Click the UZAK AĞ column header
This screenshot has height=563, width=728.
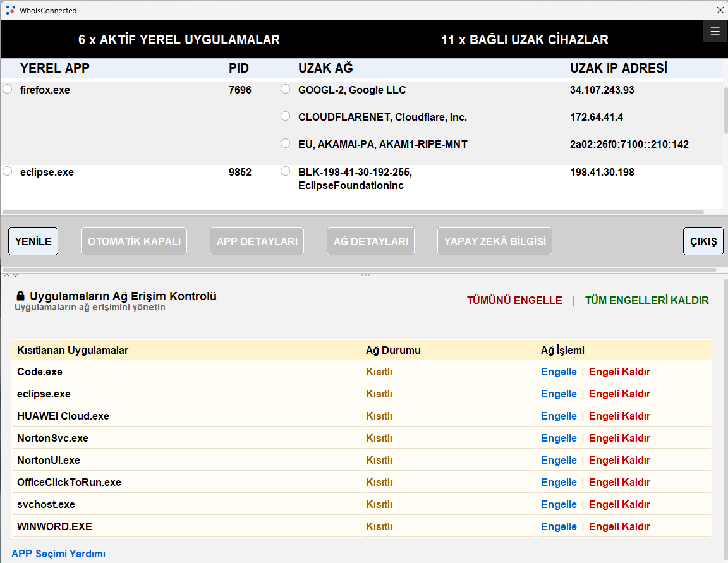(x=325, y=68)
